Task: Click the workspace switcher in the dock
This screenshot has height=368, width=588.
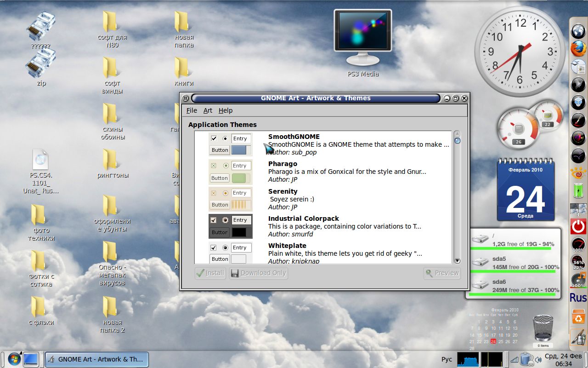Action: point(578,210)
